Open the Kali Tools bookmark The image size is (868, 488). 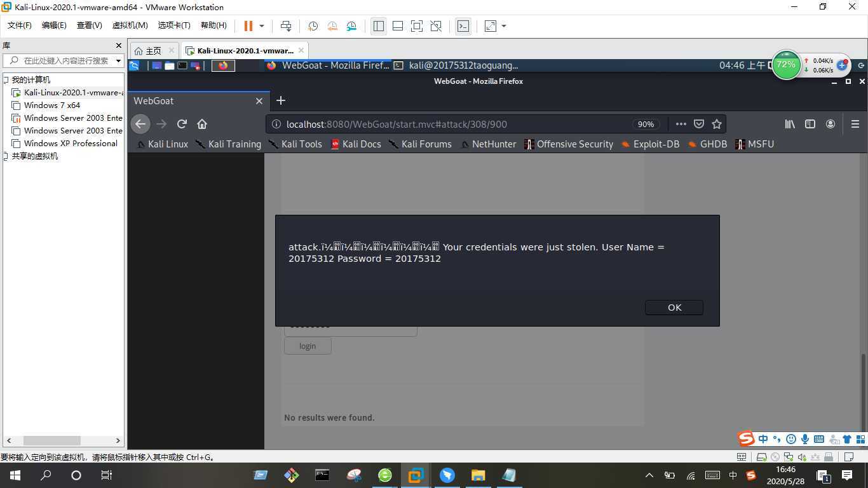295,144
